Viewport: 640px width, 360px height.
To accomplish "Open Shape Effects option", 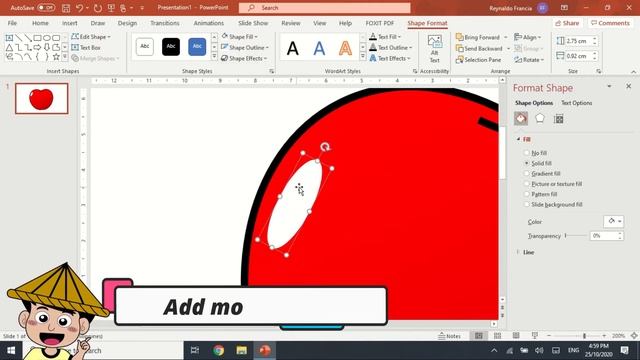I will (245, 58).
